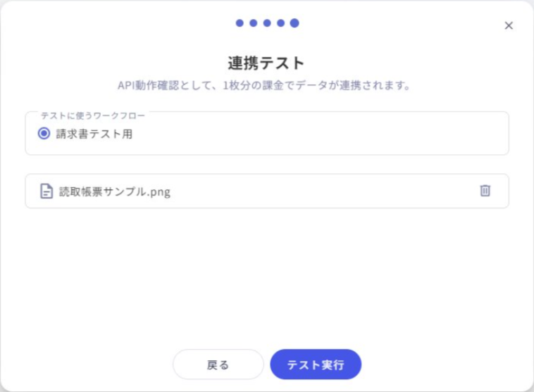This screenshot has width=534, height=392.
Task: Click the テストに使うワークフロー group legend
Action: (93, 115)
